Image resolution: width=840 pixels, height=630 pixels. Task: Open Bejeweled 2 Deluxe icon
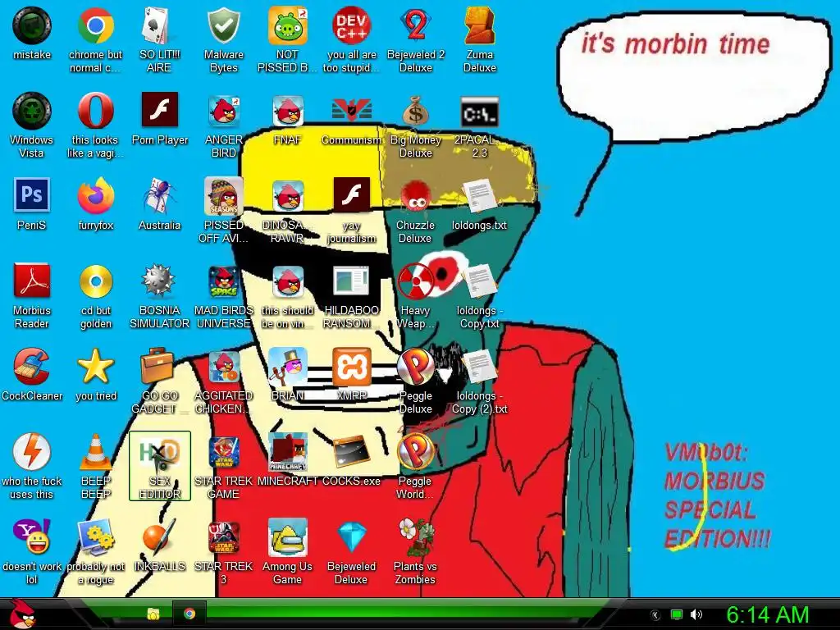pyautogui.click(x=416, y=26)
